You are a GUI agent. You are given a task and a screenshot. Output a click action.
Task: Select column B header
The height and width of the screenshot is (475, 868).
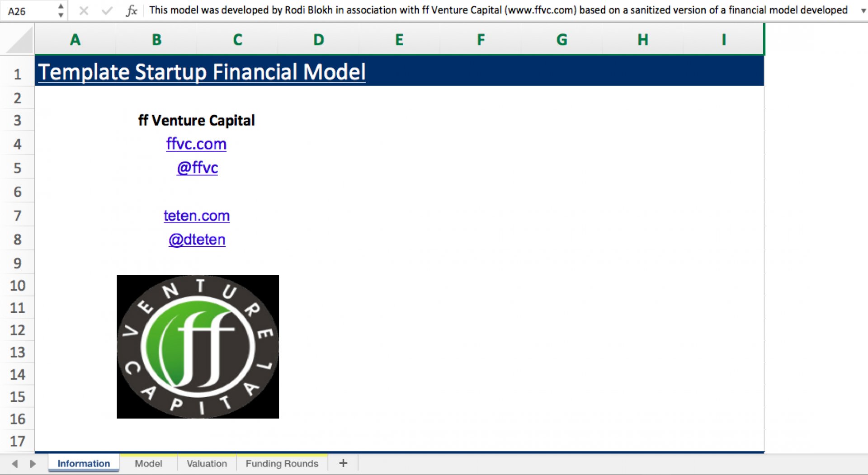[x=156, y=40]
